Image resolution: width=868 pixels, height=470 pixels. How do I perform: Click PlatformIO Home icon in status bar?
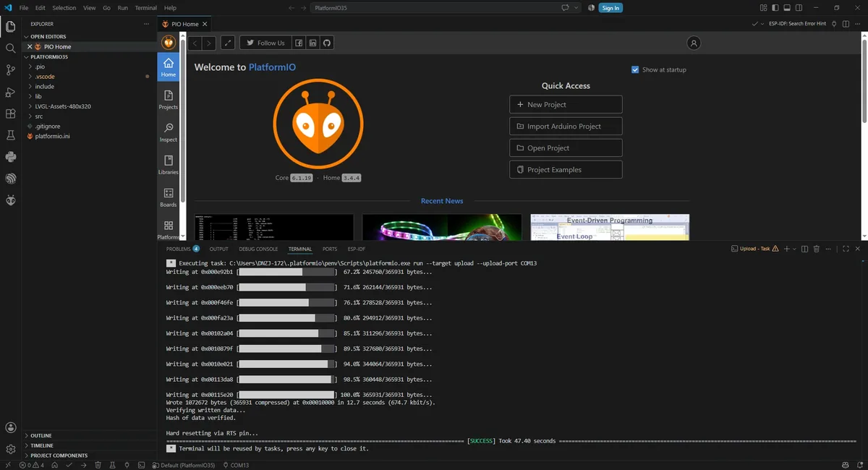pyautogui.click(x=54, y=465)
